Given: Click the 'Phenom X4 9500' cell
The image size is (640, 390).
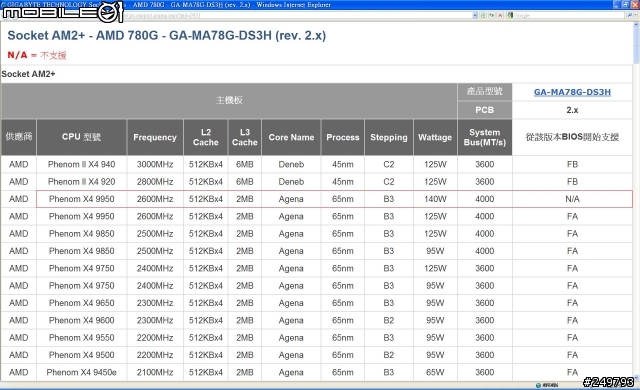Looking at the screenshot, I should coord(81,355).
